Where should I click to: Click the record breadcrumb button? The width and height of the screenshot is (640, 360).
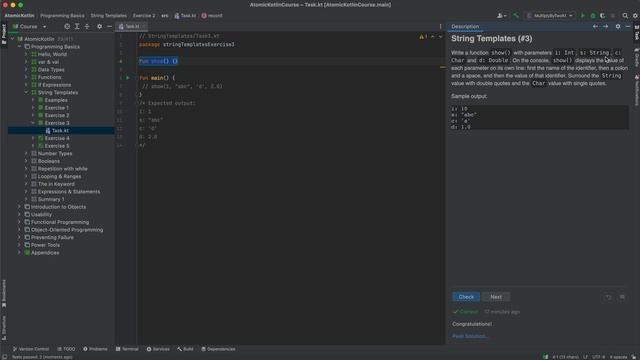pos(212,16)
